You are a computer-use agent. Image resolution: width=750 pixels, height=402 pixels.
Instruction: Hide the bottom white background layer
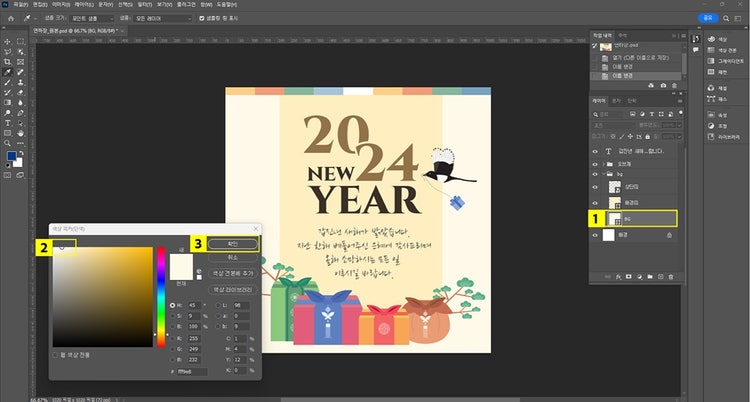point(595,235)
